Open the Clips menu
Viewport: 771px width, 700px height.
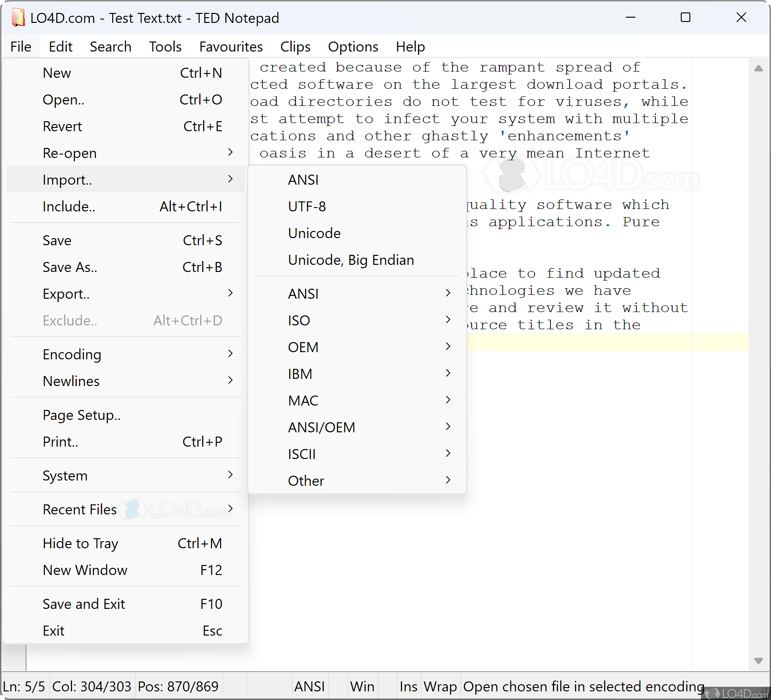pyautogui.click(x=296, y=47)
